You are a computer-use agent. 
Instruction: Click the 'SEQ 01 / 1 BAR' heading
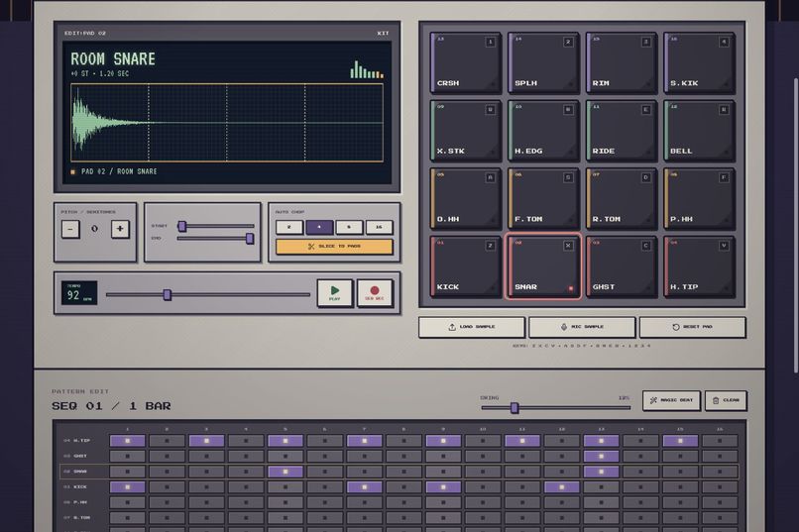(x=111, y=406)
